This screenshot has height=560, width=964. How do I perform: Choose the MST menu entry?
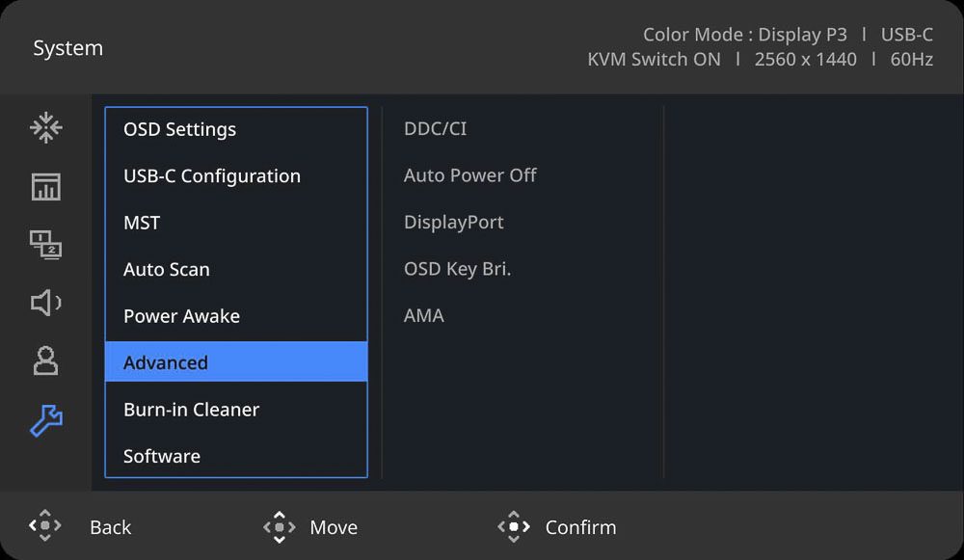[236, 223]
